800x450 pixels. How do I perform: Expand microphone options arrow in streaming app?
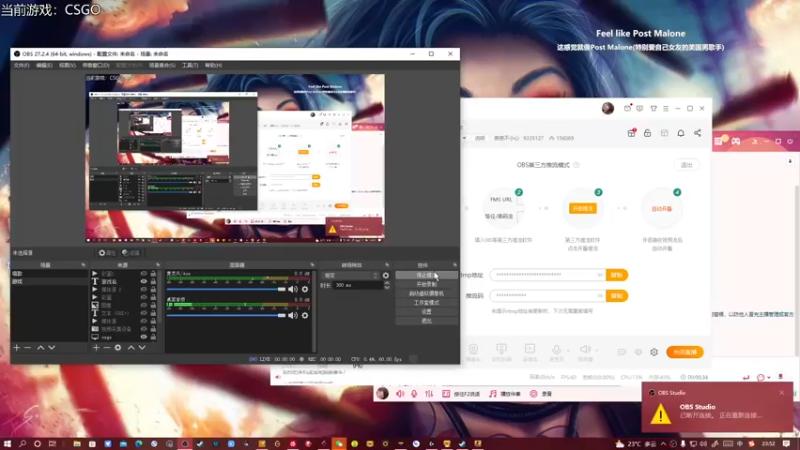[568, 351]
